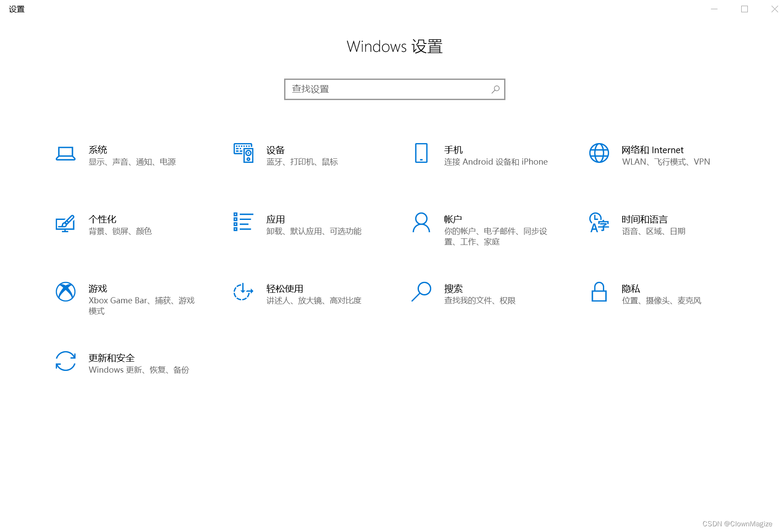The image size is (779, 532).
Task: Minimize the 设置 window
Action: pyautogui.click(x=714, y=9)
